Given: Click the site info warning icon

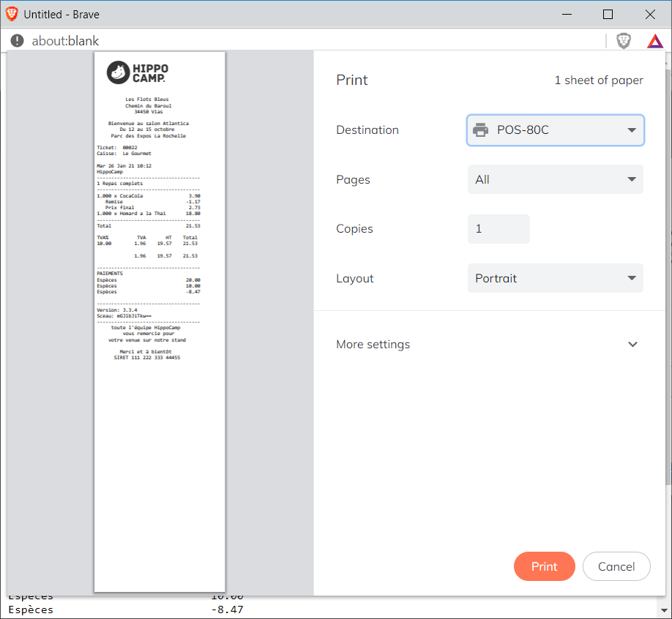Looking at the screenshot, I should (x=18, y=41).
